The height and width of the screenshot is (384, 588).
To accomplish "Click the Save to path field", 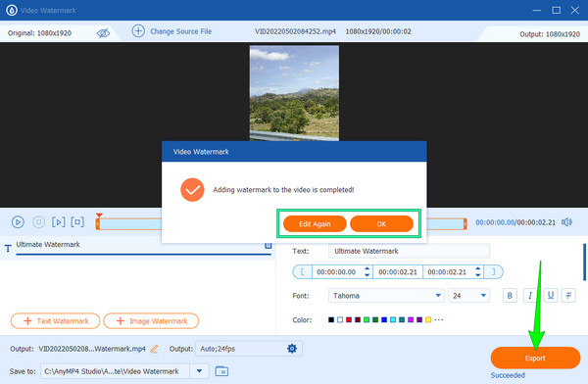I will pos(115,371).
